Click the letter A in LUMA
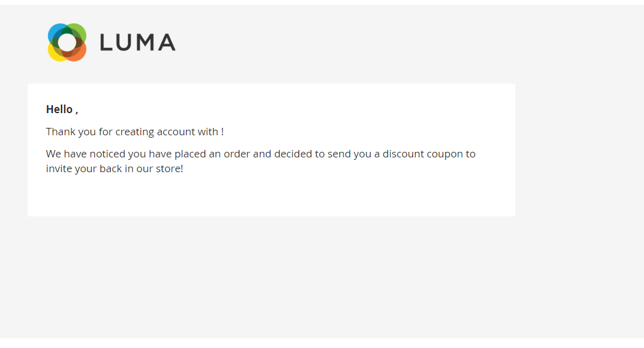This screenshot has height=348, width=644. 167,42
